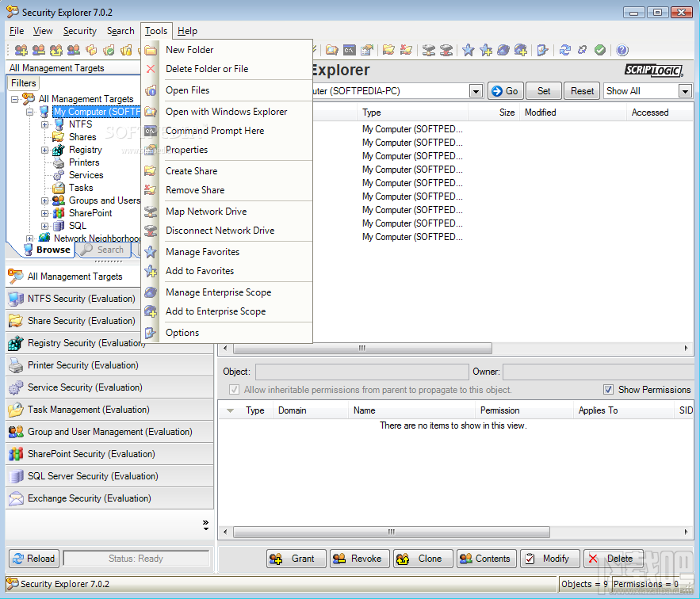
Task: Open the Security menu
Action: [80, 31]
